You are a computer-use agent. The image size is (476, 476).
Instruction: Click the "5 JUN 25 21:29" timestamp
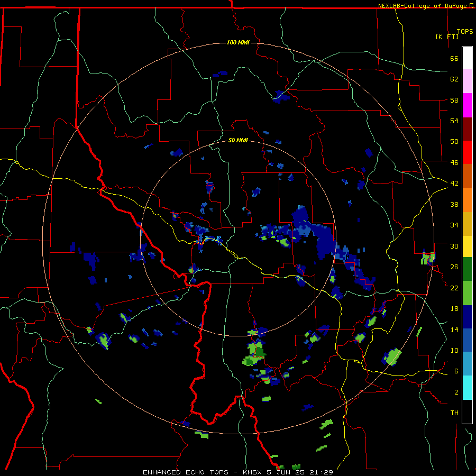pyautogui.click(x=300, y=472)
